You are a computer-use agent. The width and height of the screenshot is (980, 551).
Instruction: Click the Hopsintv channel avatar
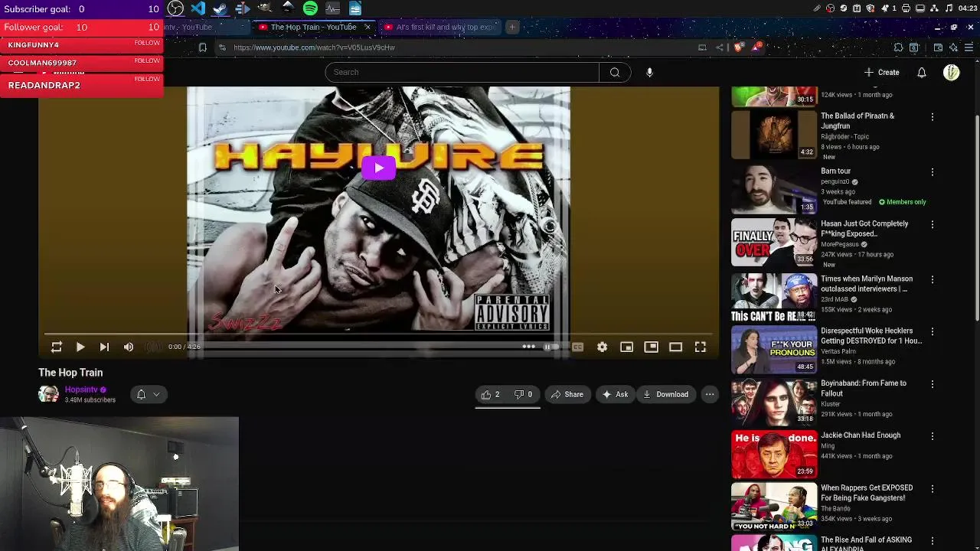click(x=48, y=394)
